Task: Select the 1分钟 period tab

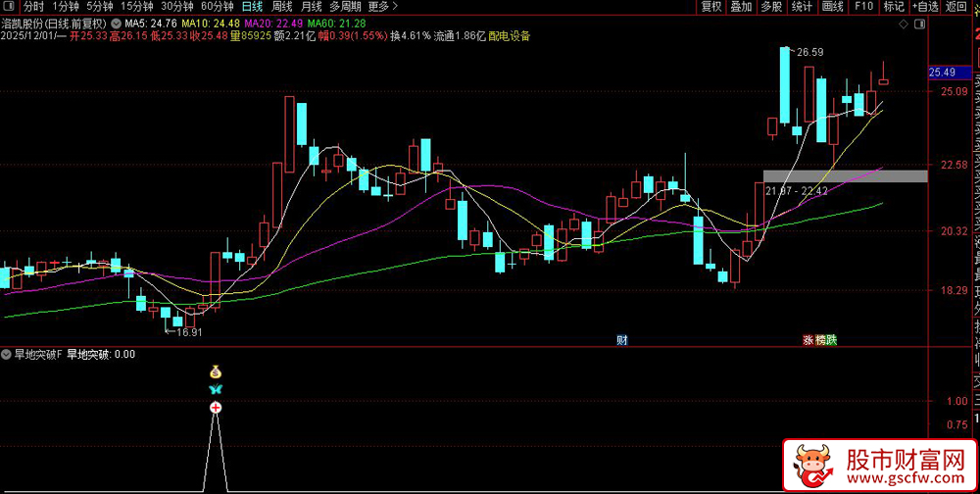Action: pyautogui.click(x=65, y=7)
